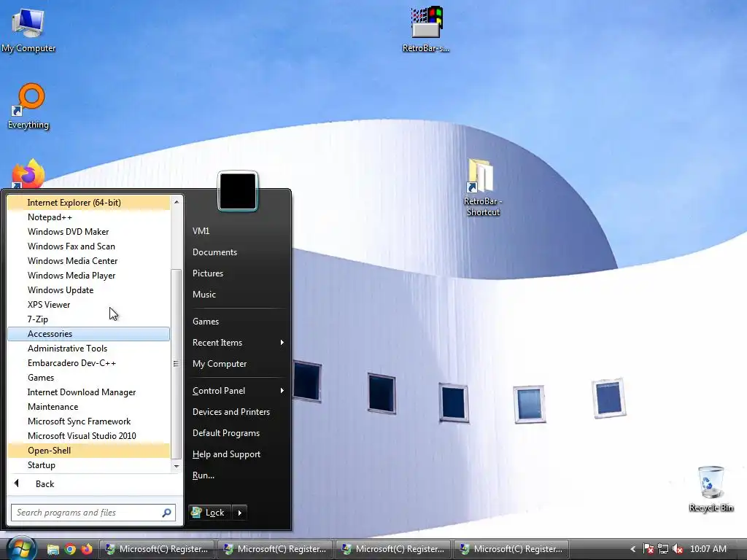Switch to the fourth Microsoft(C) Register taskbar window
Viewport: 747px width, 560px height.
click(x=511, y=549)
